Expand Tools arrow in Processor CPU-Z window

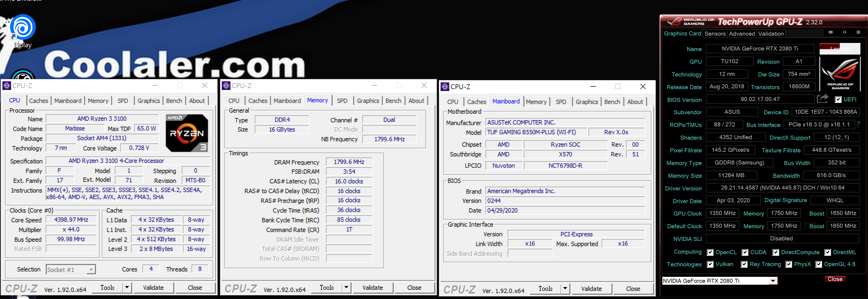pos(127,288)
